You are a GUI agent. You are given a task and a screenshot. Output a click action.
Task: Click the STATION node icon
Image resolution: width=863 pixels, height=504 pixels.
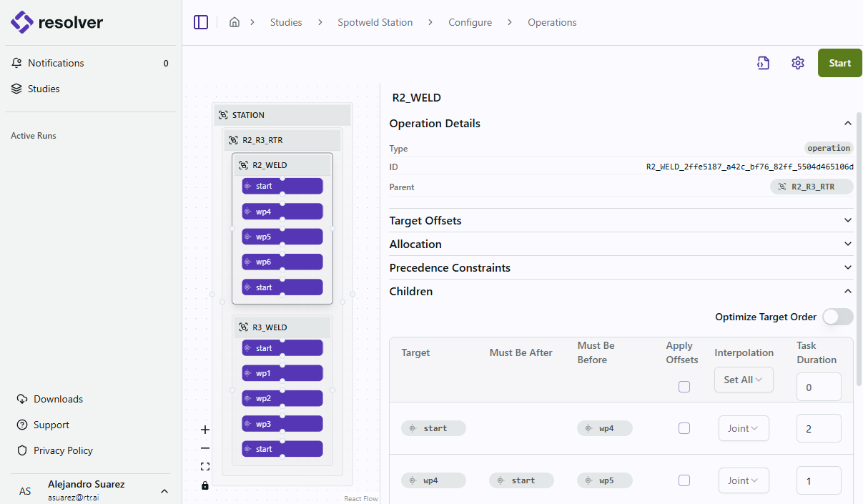[x=223, y=115]
